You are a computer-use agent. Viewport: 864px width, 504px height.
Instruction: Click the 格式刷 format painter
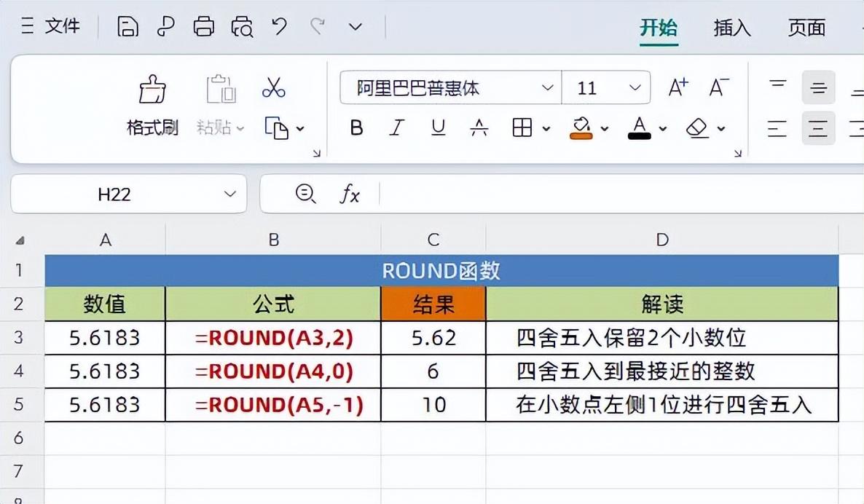(x=152, y=105)
